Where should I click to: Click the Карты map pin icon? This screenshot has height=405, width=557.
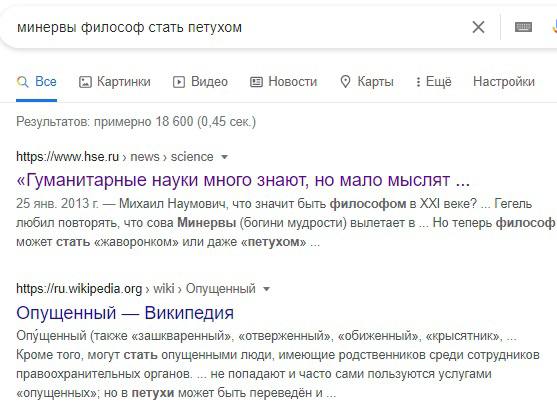click(x=345, y=82)
